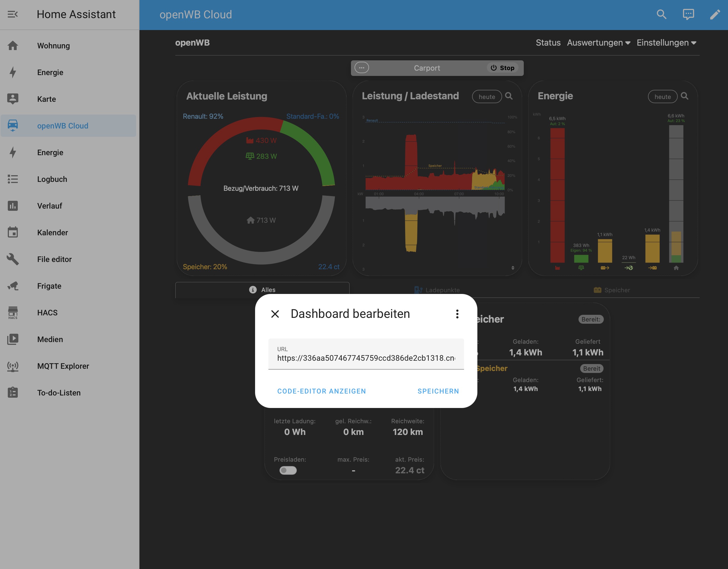Select the Alles tab
Viewport: 728px width, 569px height.
click(x=262, y=290)
